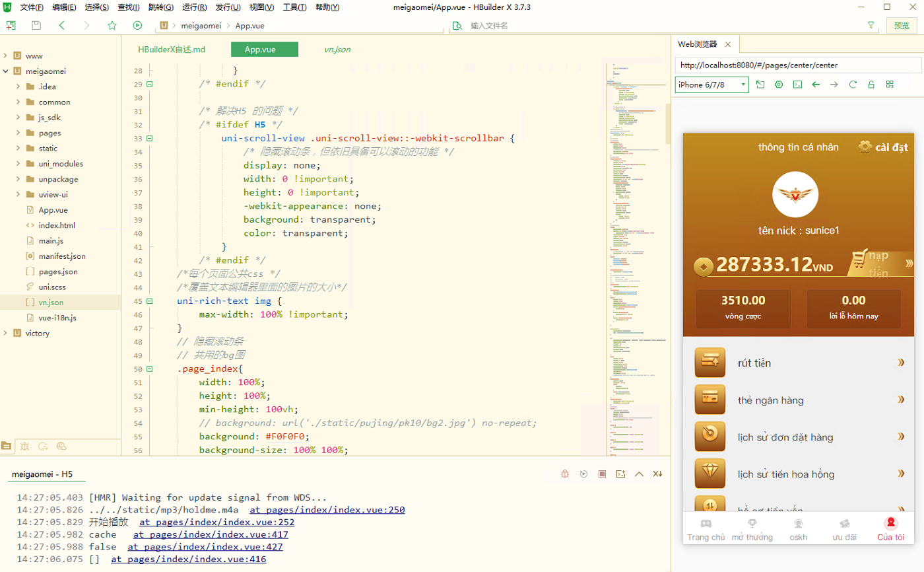Expand the victory project in the tree

tap(6, 334)
